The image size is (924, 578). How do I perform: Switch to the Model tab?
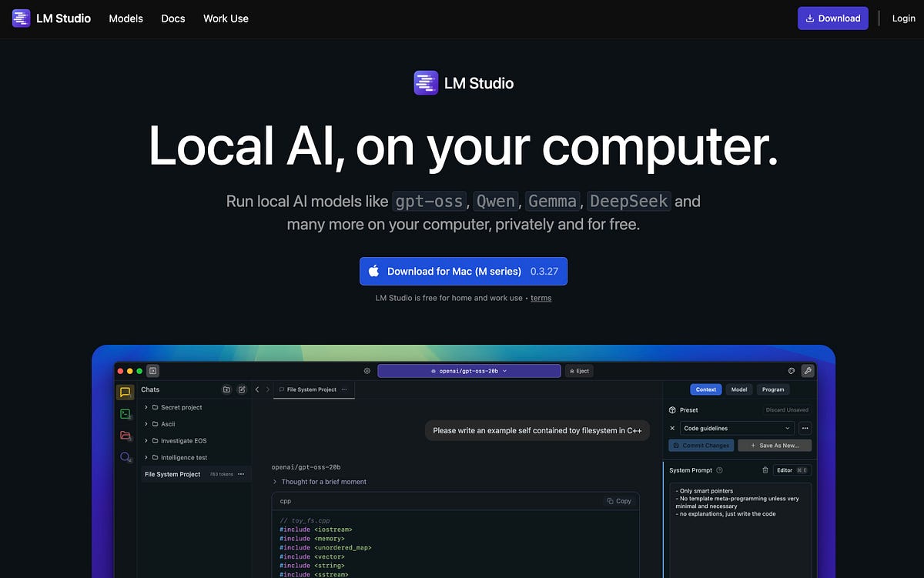tap(739, 389)
